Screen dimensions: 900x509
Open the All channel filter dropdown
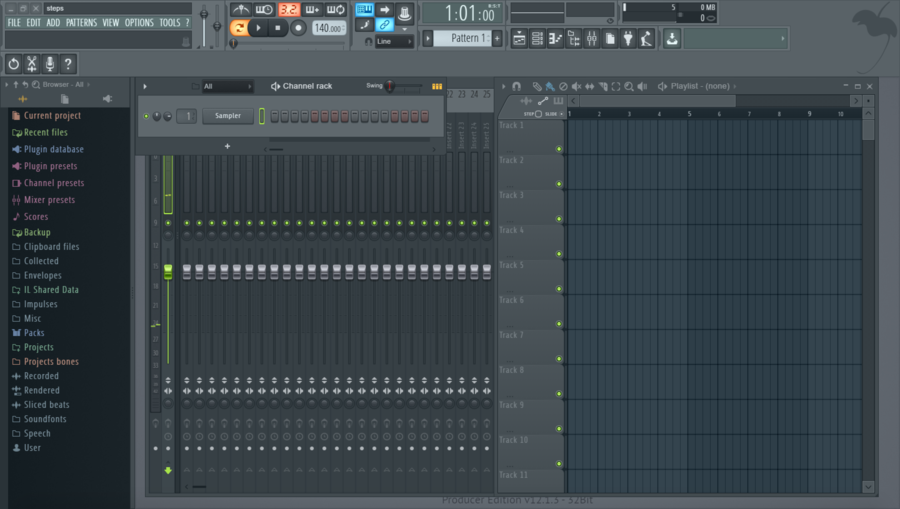[227, 86]
